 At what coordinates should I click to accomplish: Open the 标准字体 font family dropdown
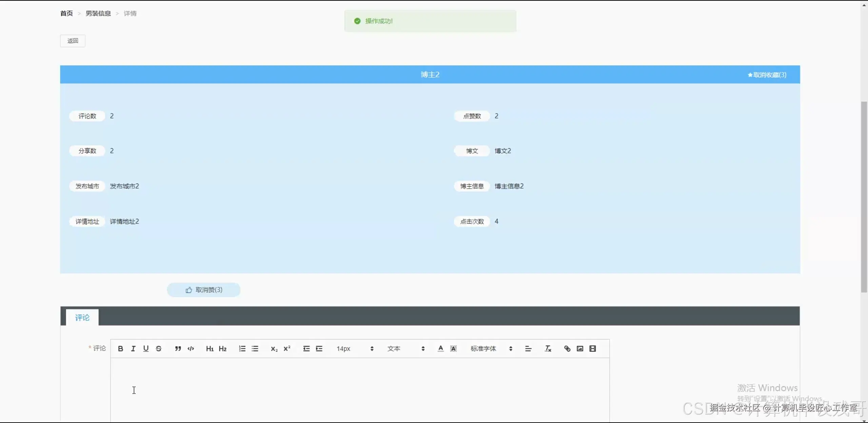click(491, 348)
